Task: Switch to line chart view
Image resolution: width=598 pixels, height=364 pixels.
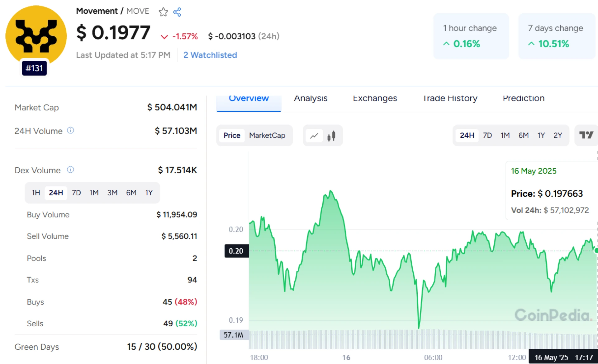Action: pos(314,136)
